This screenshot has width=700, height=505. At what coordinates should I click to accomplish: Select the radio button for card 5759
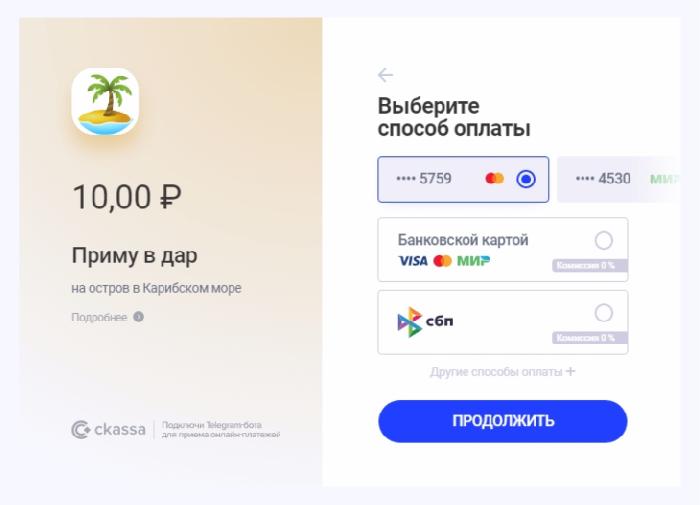click(526, 179)
